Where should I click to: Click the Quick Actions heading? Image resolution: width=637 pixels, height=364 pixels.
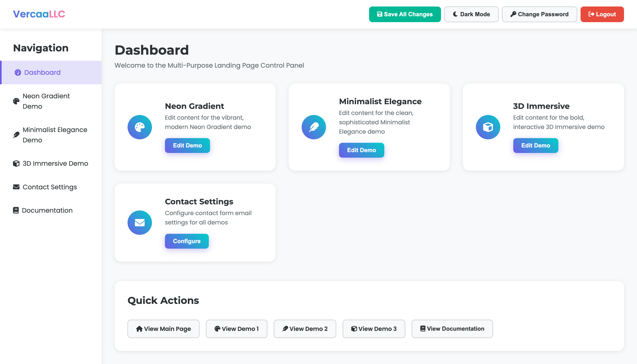(163, 300)
